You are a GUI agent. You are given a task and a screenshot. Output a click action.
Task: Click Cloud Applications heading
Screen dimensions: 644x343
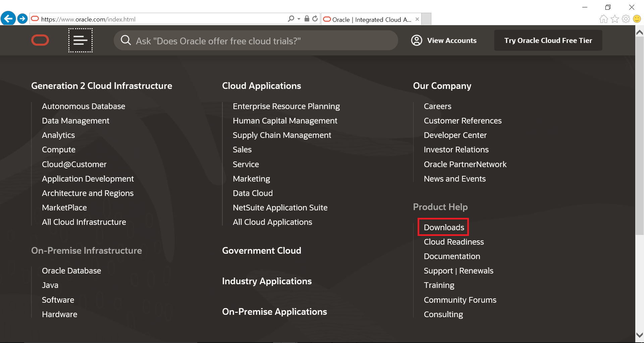pos(262,86)
